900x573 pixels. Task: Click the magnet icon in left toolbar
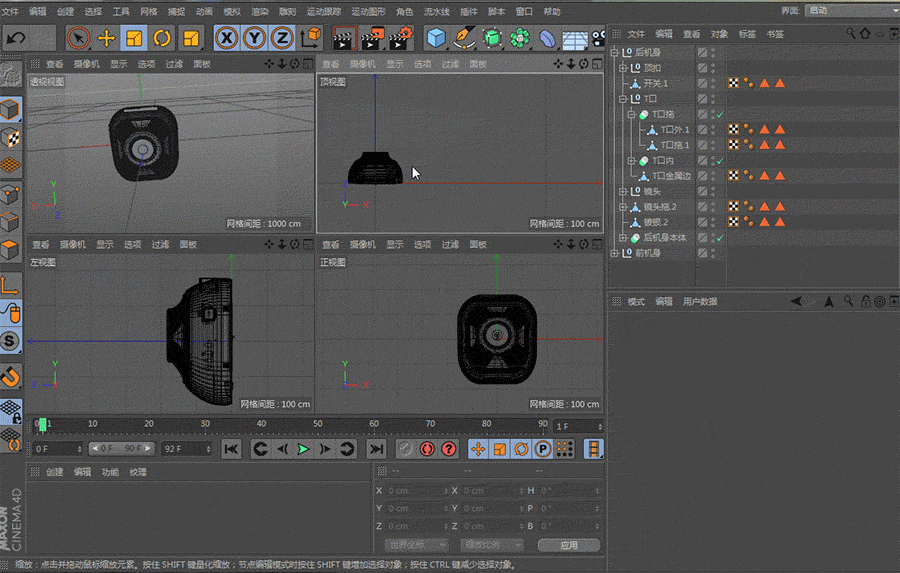[x=10, y=377]
